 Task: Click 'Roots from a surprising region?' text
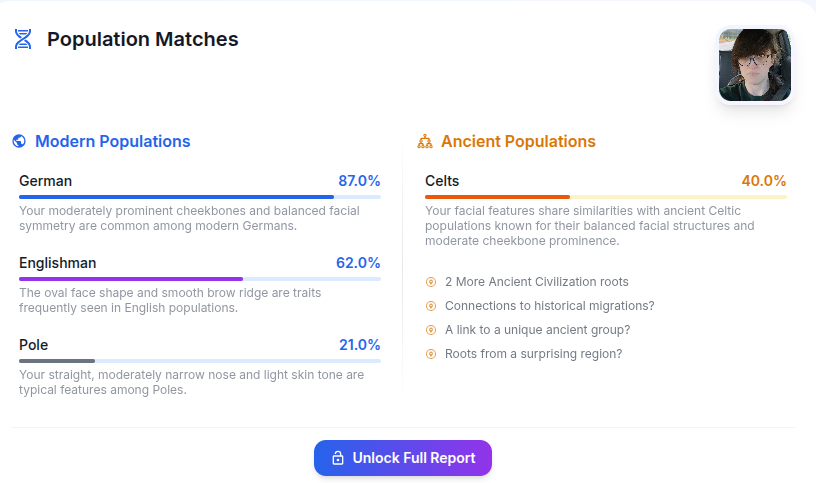[533, 354]
